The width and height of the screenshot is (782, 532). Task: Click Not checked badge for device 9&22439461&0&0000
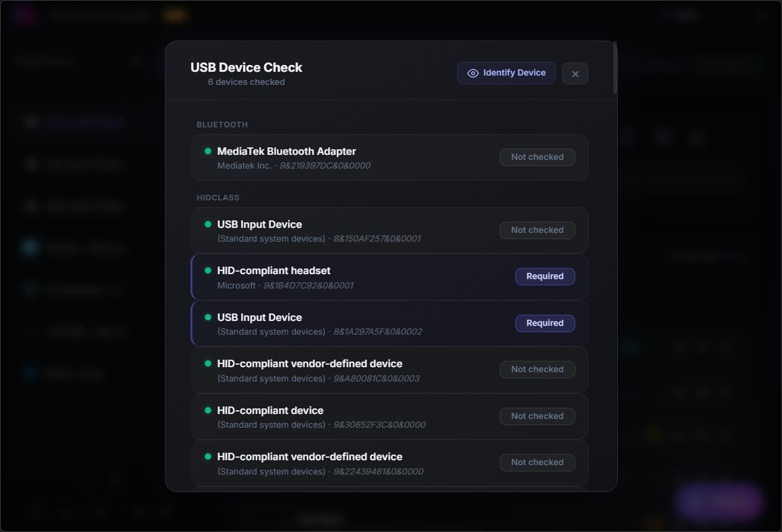point(537,463)
